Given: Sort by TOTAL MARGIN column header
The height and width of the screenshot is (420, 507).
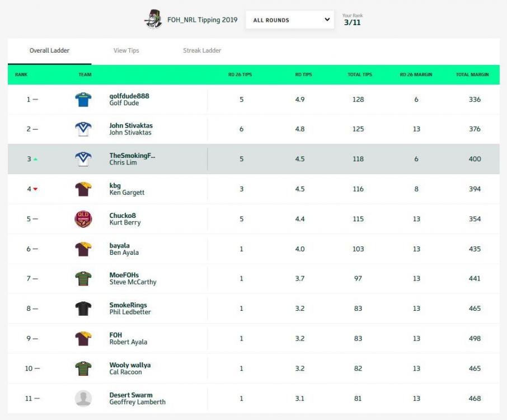Looking at the screenshot, I should (472, 74).
